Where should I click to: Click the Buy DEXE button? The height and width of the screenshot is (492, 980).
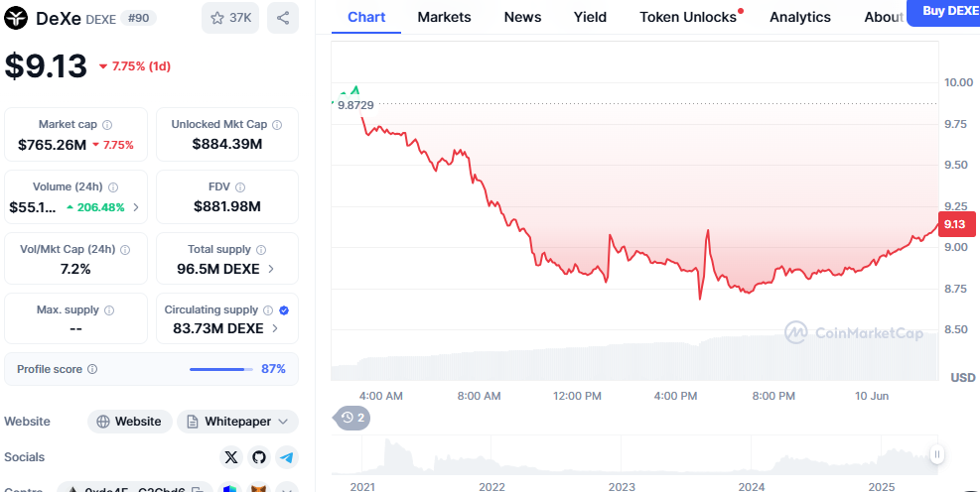[945, 11]
